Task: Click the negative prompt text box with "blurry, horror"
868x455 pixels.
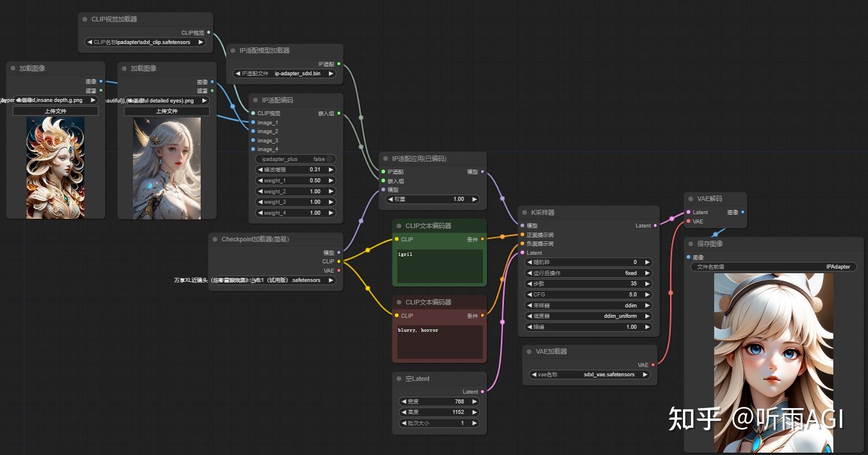Action: 439,342
